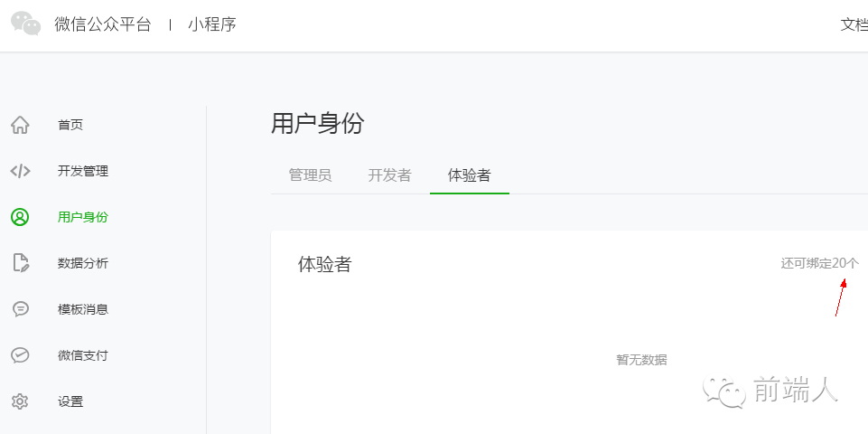This screenshot has width=868, height=434.
Task: Click the code brackets development icon
Action: tap(20, 171)
